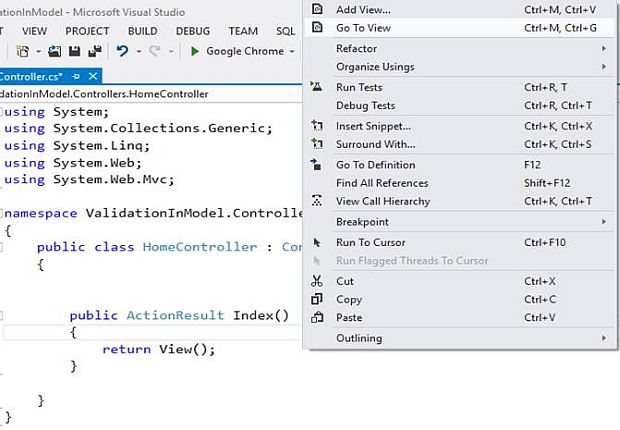This screenshot has height=430, width=620.
Task: Open the BUILD menu
Action: (143, 31)
